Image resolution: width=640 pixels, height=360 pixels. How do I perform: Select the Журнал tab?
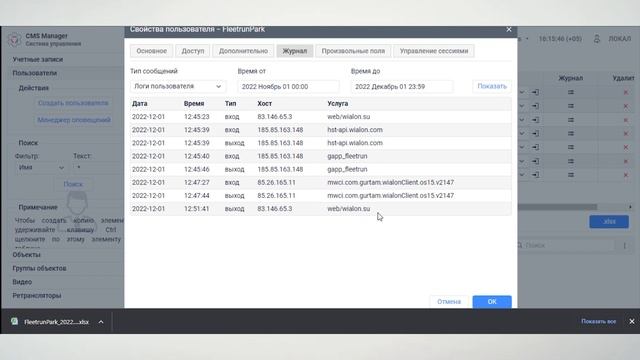295,51
